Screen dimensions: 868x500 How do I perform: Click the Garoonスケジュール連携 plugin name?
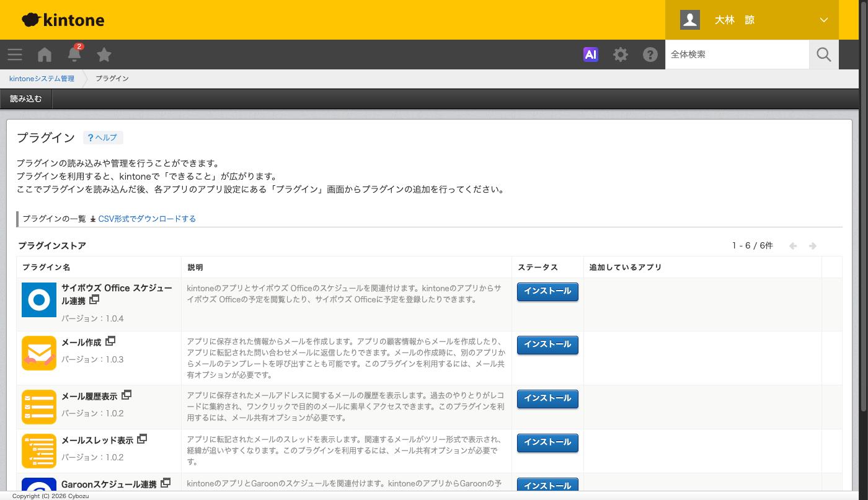(109, 484)
